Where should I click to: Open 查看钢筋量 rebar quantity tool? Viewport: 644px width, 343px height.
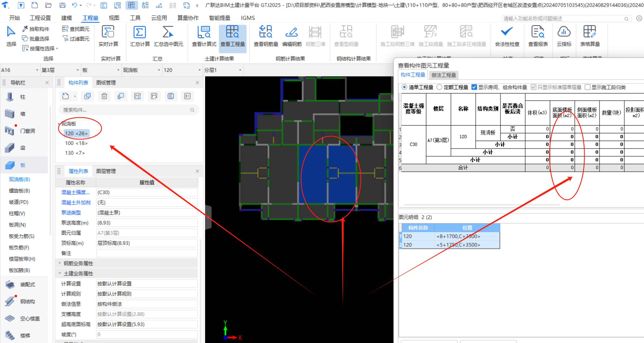pyautogui.click(x=266, y=36)
